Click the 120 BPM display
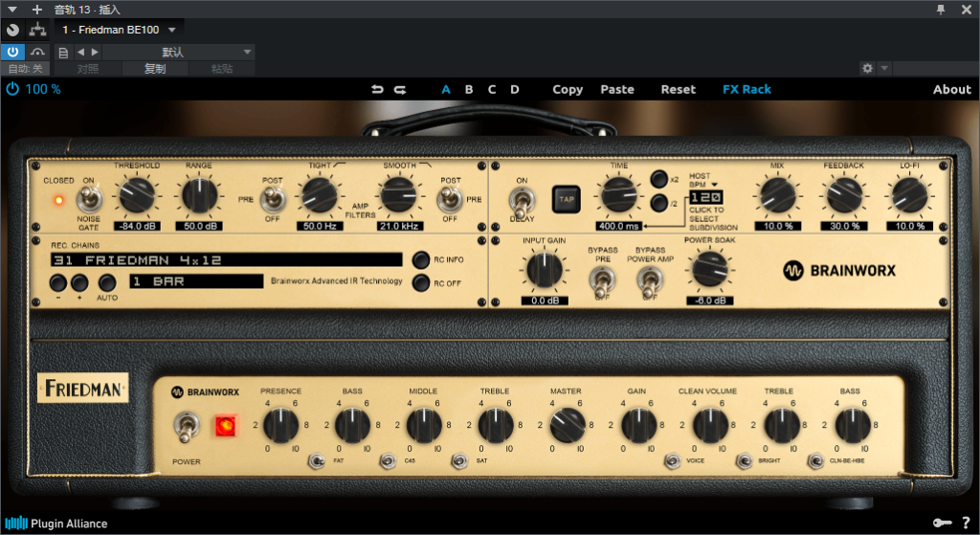 point(705,197)
